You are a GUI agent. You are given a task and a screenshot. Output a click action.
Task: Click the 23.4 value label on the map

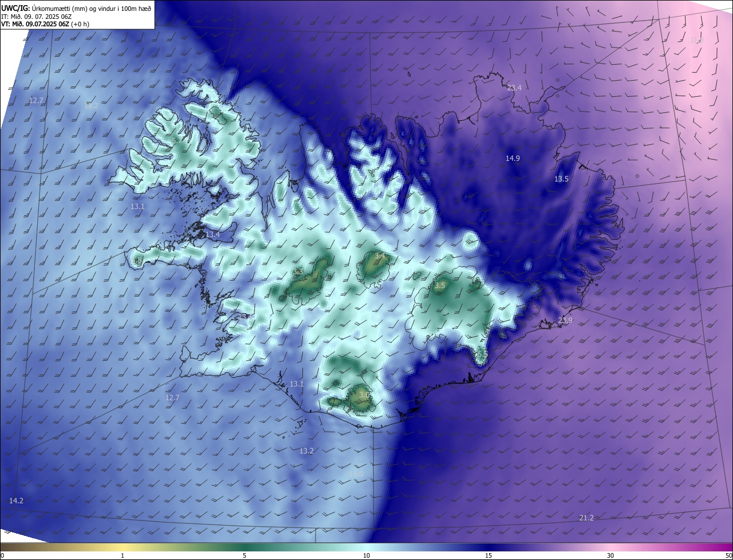point(514,88)
